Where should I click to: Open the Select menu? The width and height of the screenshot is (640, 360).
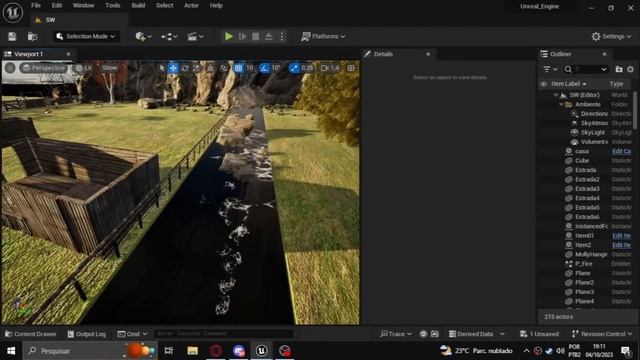(164, 5)
